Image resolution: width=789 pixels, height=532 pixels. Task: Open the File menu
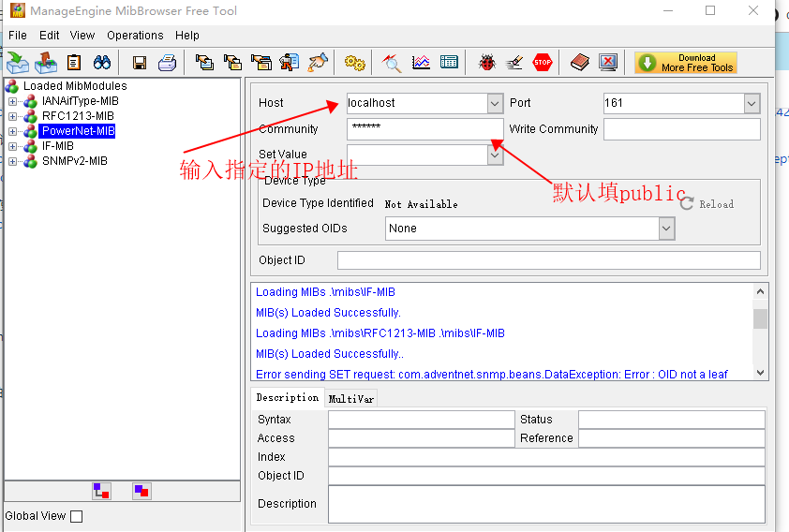pos(18,36)
